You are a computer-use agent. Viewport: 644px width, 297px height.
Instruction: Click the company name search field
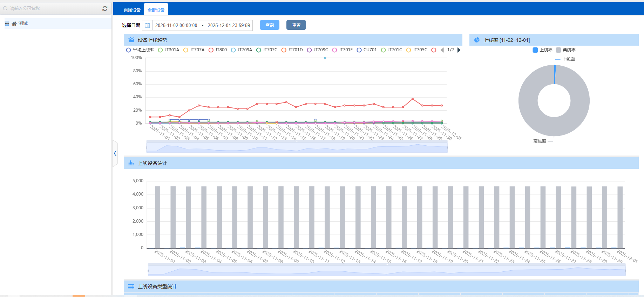point(53,8)
